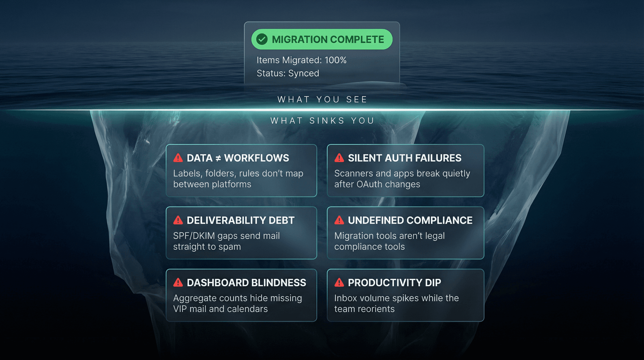644x360 pixels.
Task: Toggle the Migration Complete status pill
Action: [x=321, y=39]
